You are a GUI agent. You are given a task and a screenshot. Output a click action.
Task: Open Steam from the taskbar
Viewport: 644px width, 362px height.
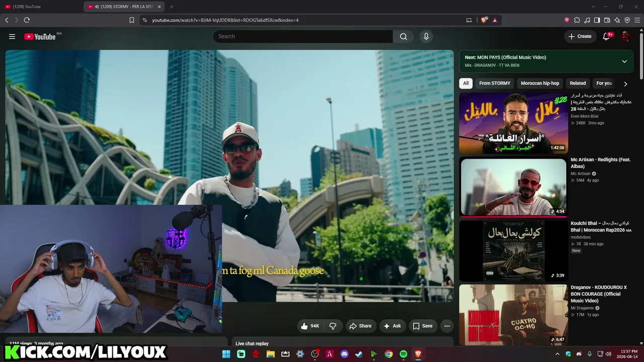pos(359,354)
